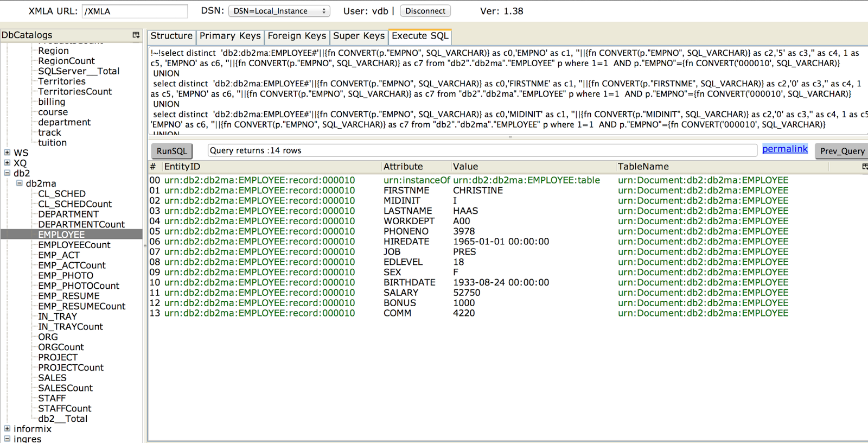This screenshot has width=868, height=443.
Task: Select the DEPARTMENT table in tree
Action: (x=68, y=214)
